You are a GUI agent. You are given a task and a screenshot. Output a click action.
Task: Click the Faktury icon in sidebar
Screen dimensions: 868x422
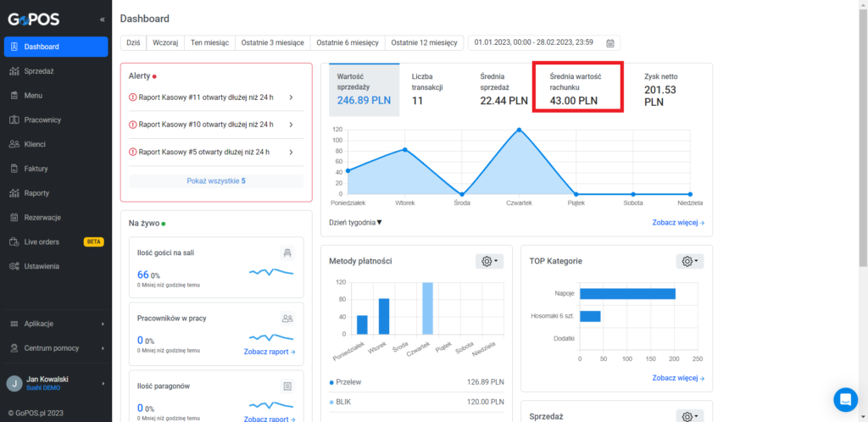[15, 169]
